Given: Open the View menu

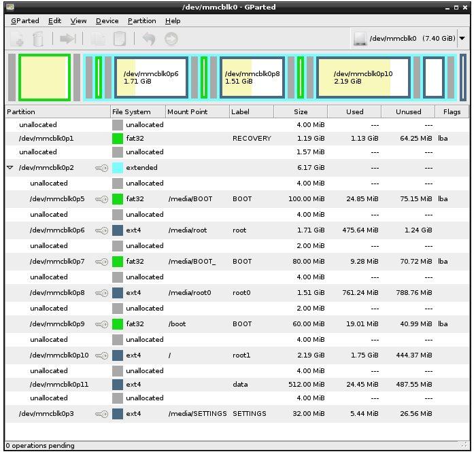Looking at the screenshot, I should click(78, 21).
